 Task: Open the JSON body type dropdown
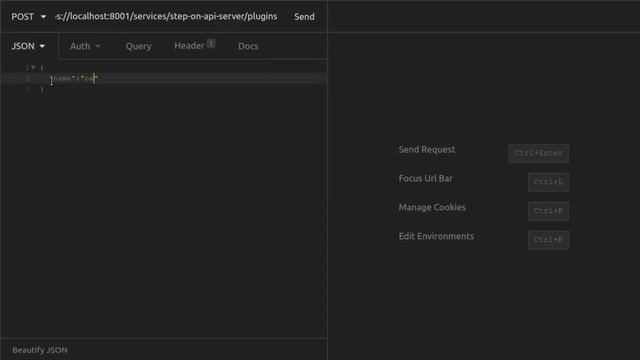(x=28, y=46)
